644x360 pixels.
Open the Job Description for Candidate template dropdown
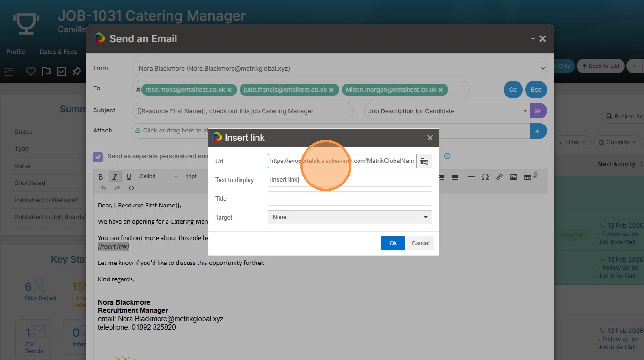[447, 111]
